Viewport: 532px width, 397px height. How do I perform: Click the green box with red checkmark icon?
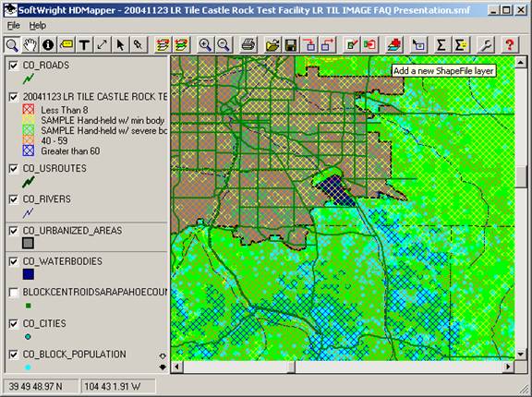click(x=351, y=44)
